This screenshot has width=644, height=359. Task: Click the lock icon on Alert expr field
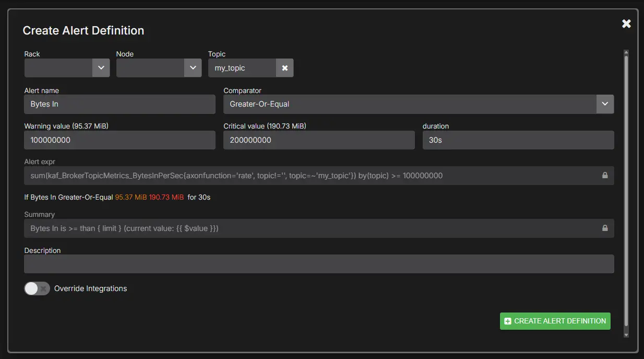tap(605, 176)
